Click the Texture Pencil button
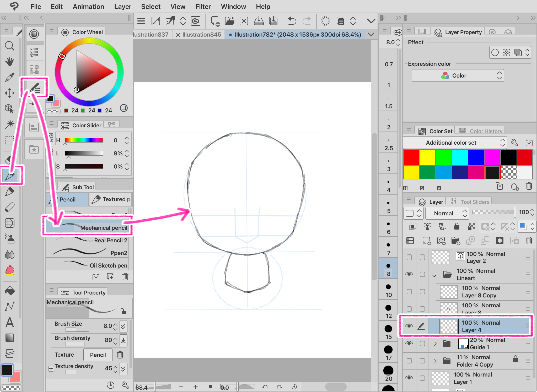Viewport: 537px width, 392px height. tap(98, 355)
